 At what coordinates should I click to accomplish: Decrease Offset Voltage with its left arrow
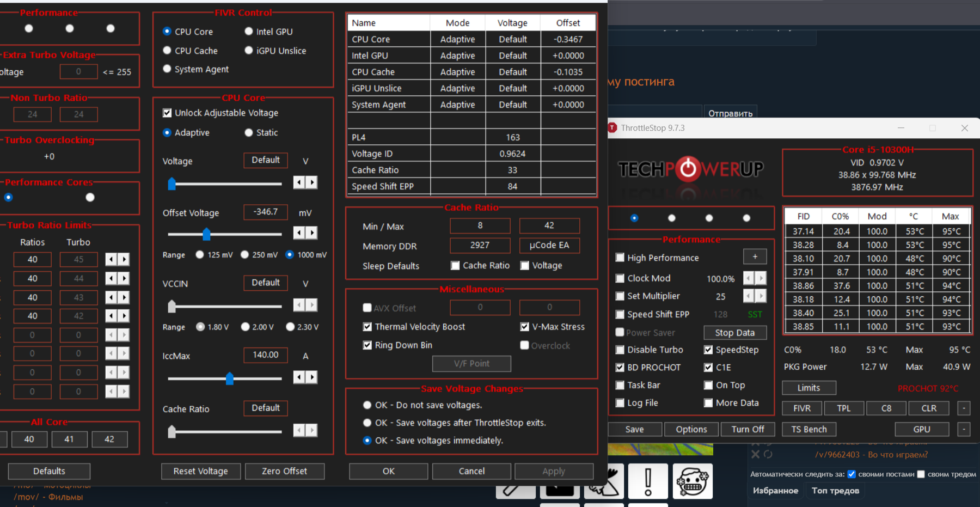(299, 233)
